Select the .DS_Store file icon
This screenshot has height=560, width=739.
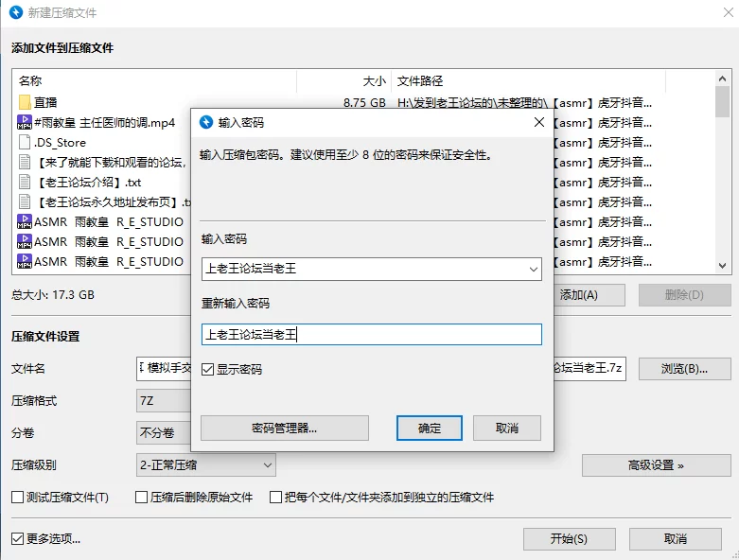(x=25, y=143)
